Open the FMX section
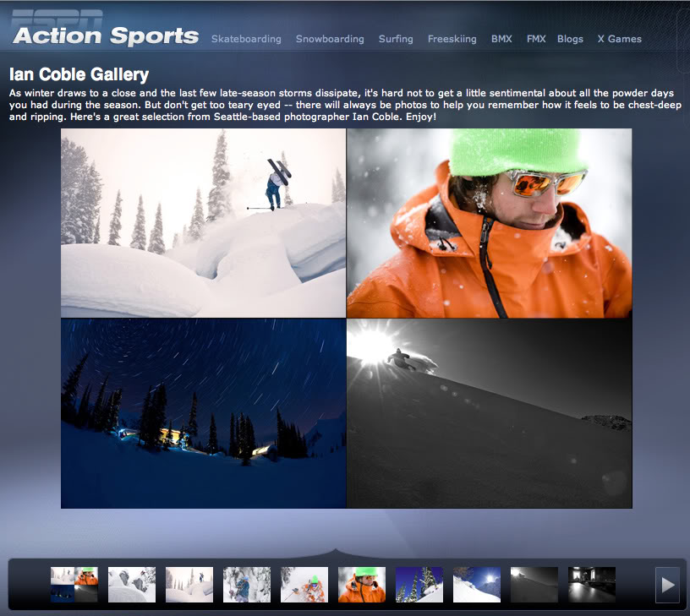Image resolution: width=690 pixels, height=616 pixels. (536, 39)
